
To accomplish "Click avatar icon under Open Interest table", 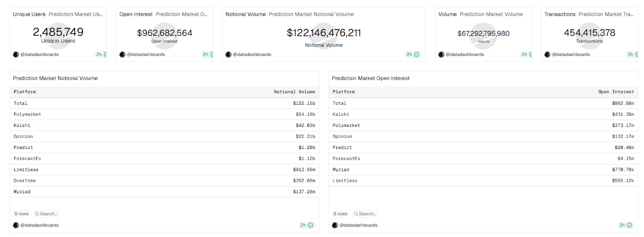I will tap(335, 225).
